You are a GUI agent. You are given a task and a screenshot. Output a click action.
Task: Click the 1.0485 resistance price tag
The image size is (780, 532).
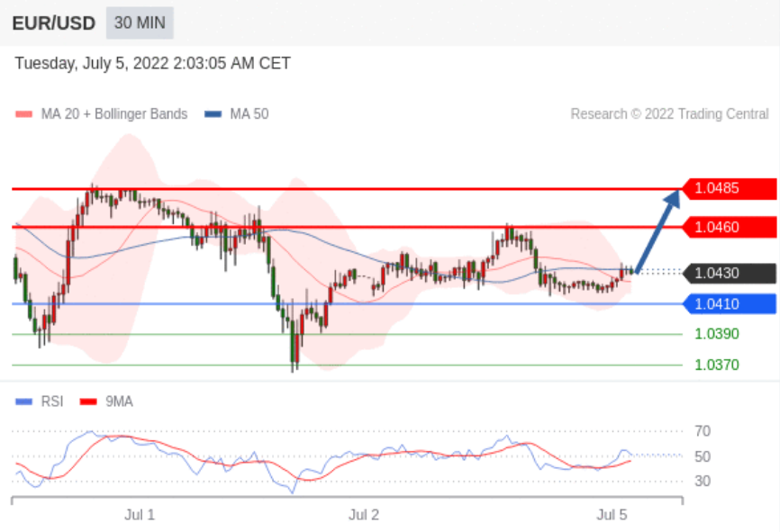[x=730, y=188]
